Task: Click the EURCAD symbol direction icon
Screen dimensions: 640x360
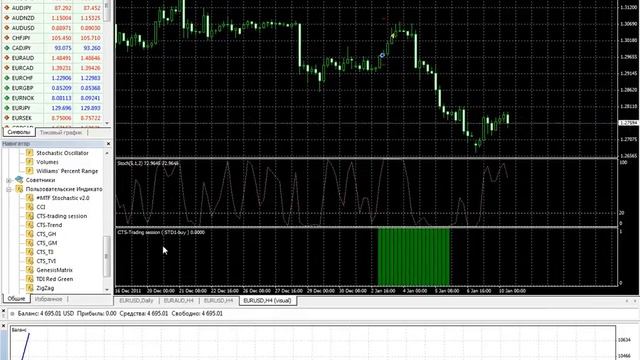Action: [x=6, y=68]
